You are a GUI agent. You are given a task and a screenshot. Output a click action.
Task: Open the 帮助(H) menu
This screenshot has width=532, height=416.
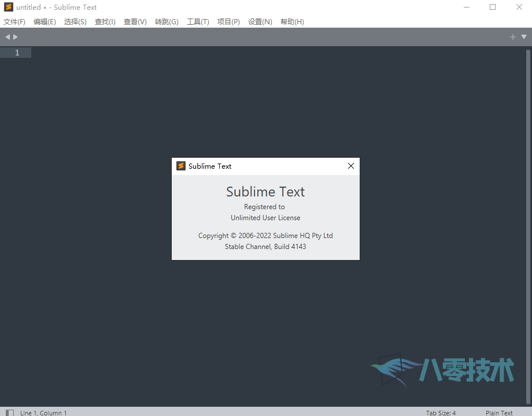point(292,22)
